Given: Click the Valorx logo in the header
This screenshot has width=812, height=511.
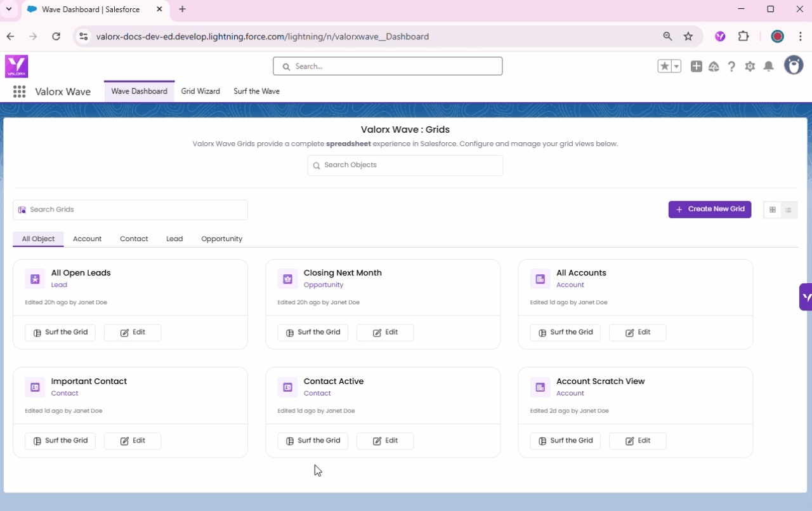Looking at the screenshot, I should [x=16, y=66].
